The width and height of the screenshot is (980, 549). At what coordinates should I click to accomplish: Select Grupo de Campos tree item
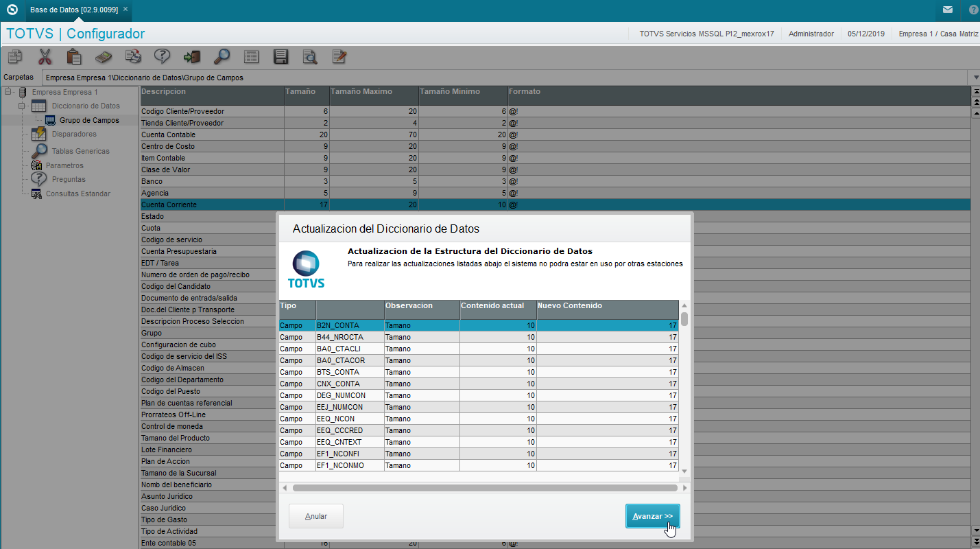[89, 120]
